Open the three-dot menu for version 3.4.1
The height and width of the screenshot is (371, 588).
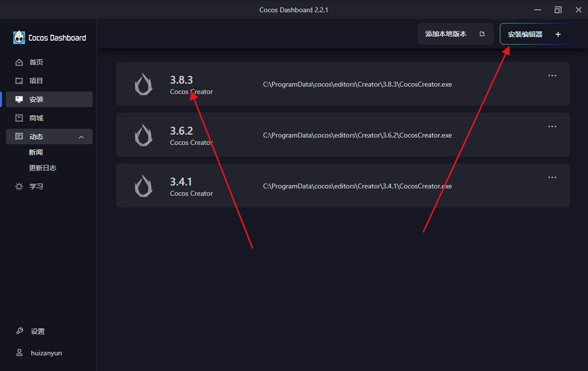552,178
